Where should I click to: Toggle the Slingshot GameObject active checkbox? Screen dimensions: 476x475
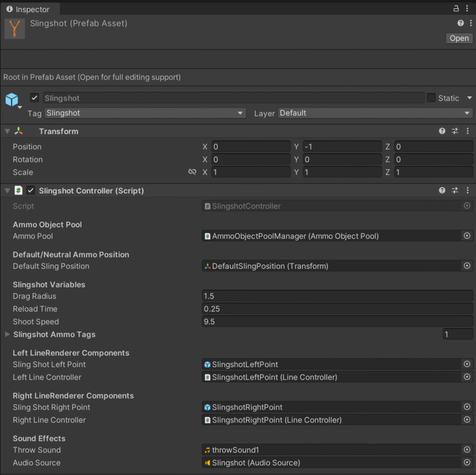(x=34, y=97)
